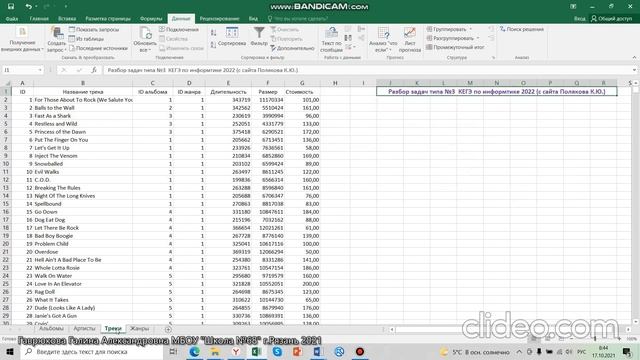Click Промежуточный итог
The height and width of the screenshot is (360, 640).
pyautogui.click(x=455, y=47)
